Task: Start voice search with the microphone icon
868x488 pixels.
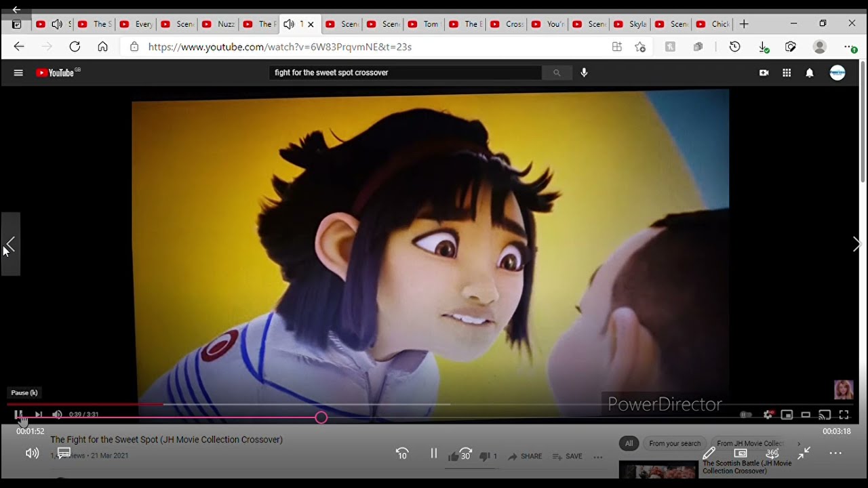Action: pos(584,73)
